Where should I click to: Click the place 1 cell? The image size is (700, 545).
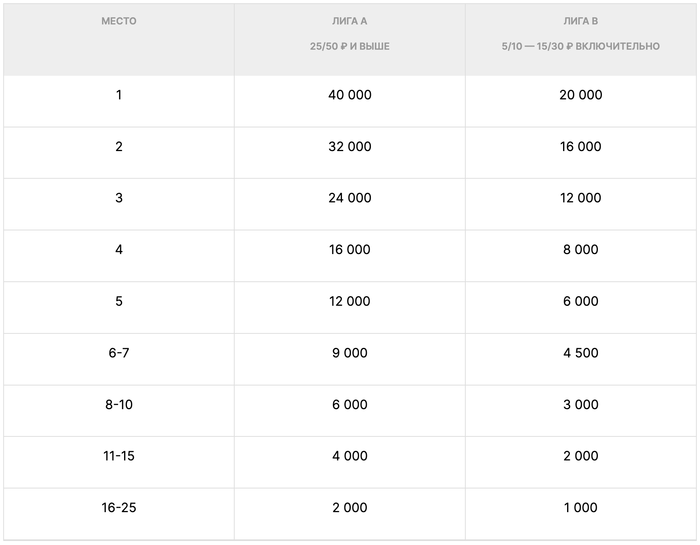point(119,95)
